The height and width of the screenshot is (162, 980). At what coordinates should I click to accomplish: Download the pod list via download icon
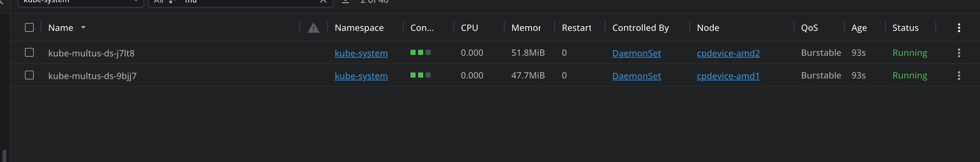pos(345,1)
